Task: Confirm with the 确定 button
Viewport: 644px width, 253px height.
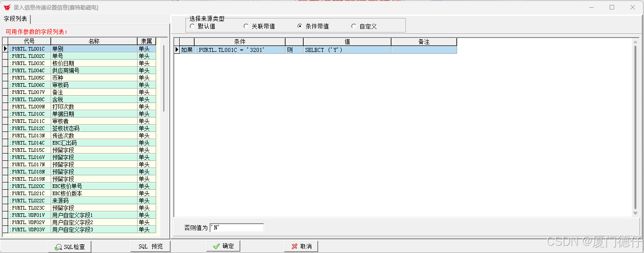Action: 223,246
